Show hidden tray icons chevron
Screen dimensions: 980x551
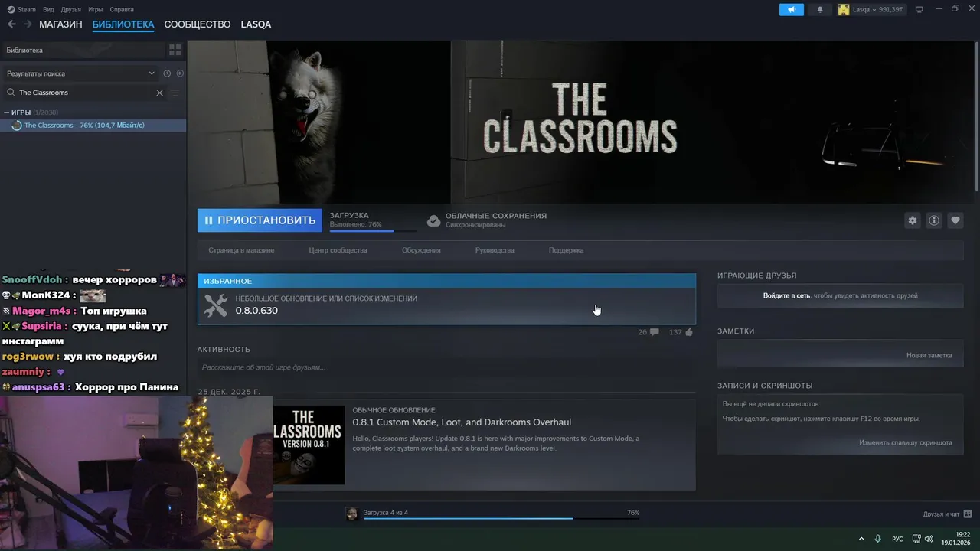861,539
